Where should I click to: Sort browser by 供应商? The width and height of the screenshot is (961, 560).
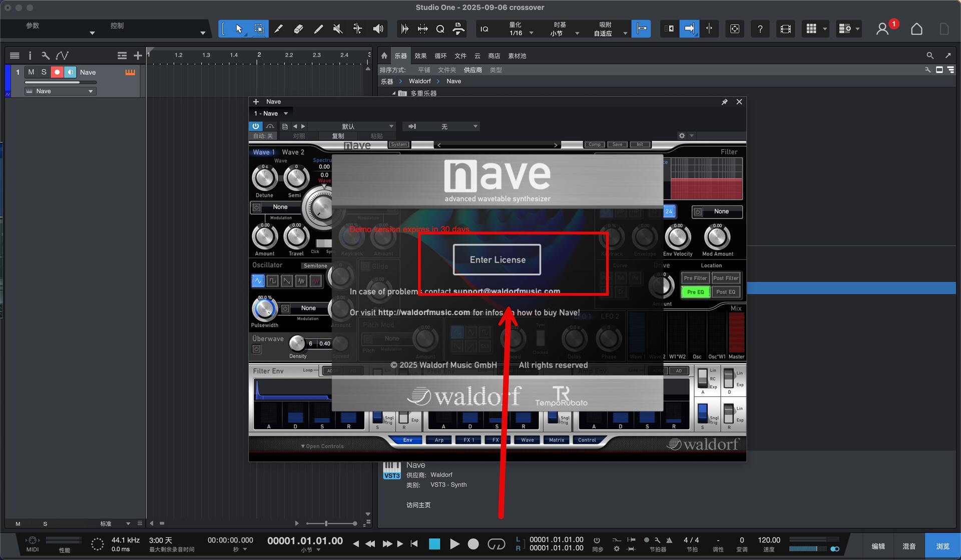[x=472, y=70]
